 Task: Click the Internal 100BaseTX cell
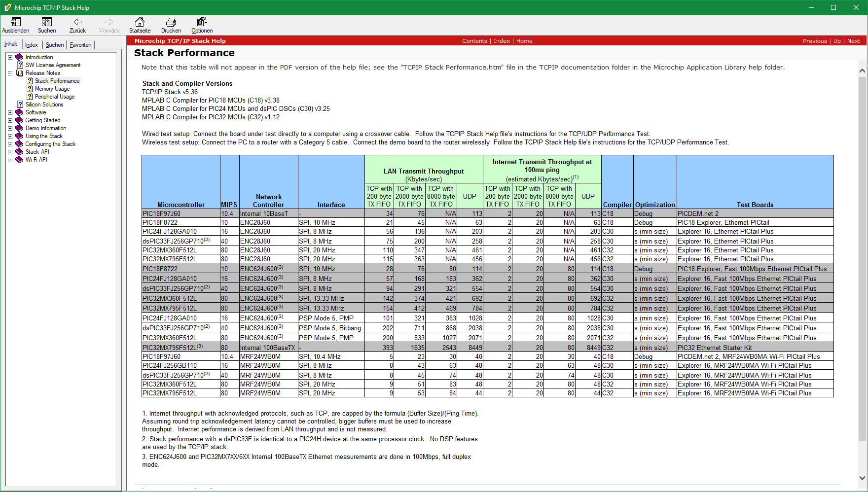[x=268, y=348]
